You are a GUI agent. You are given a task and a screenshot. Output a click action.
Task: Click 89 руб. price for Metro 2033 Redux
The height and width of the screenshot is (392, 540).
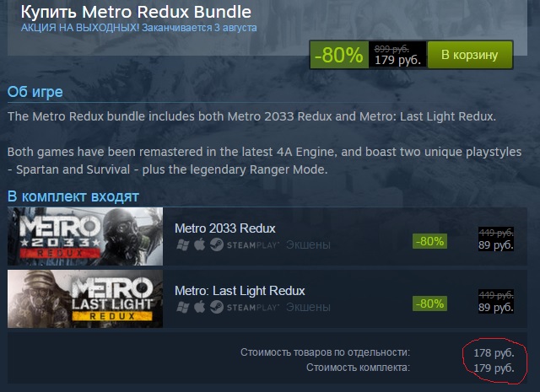click(496, 244)
